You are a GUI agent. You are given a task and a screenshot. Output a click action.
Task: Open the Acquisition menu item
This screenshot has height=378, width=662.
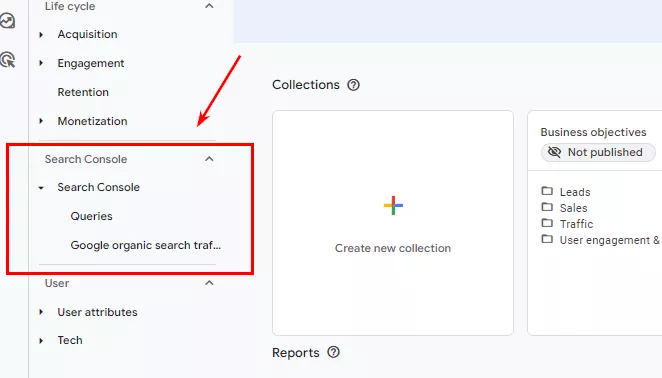(87, 34)
